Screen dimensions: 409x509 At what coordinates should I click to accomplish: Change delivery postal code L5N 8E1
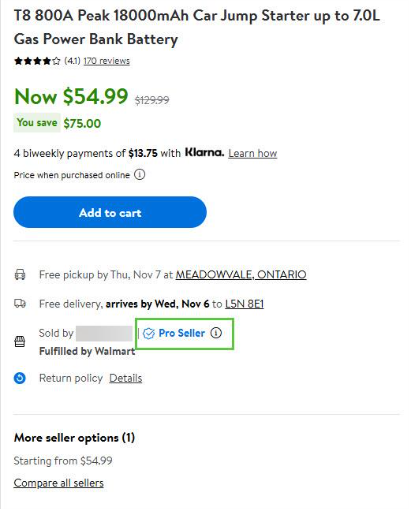click(x=244, y=304)
